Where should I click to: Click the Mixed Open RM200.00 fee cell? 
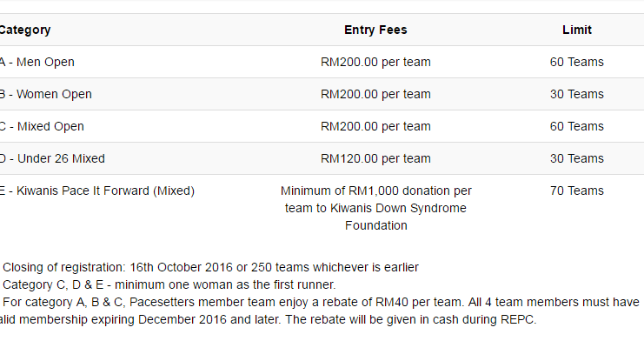[x=375, y=126]
